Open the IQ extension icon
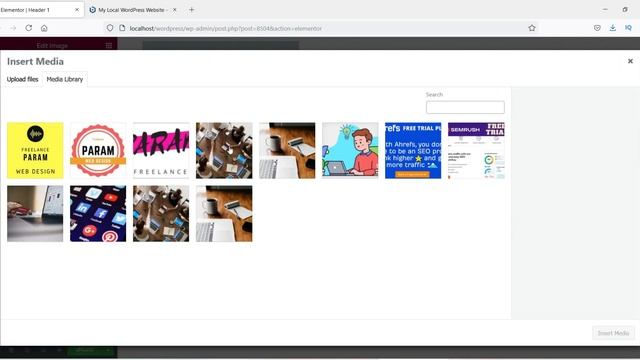This screenshot has height=360, width=640. coord(628,28)
